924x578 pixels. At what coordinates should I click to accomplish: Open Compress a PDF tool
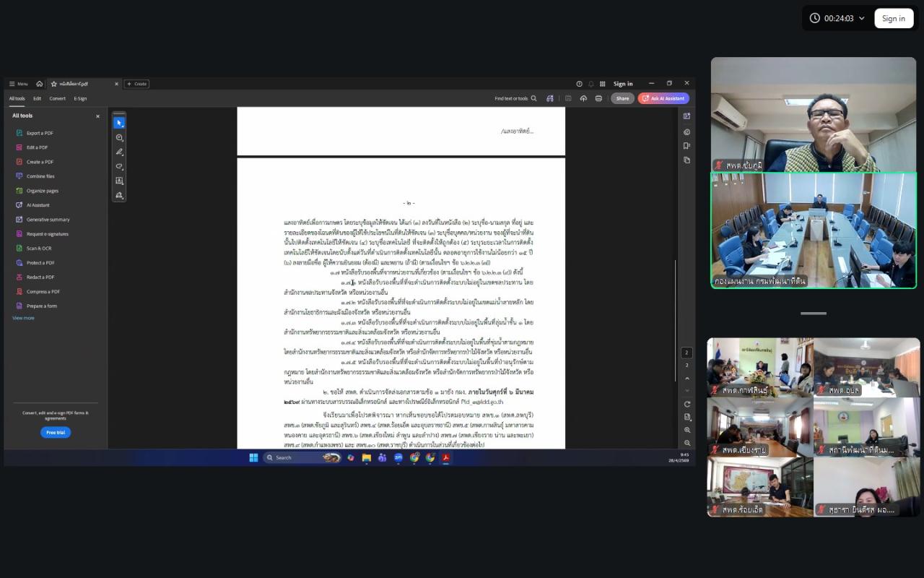pos(38,291)
